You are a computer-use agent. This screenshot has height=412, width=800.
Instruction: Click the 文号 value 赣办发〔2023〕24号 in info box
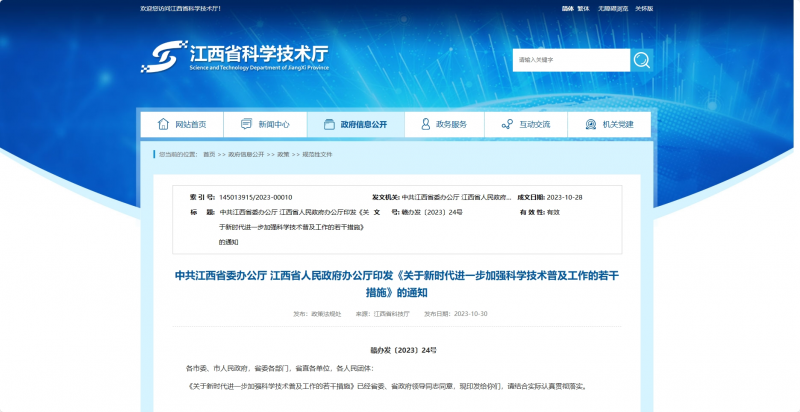click(x=432, y=213)
